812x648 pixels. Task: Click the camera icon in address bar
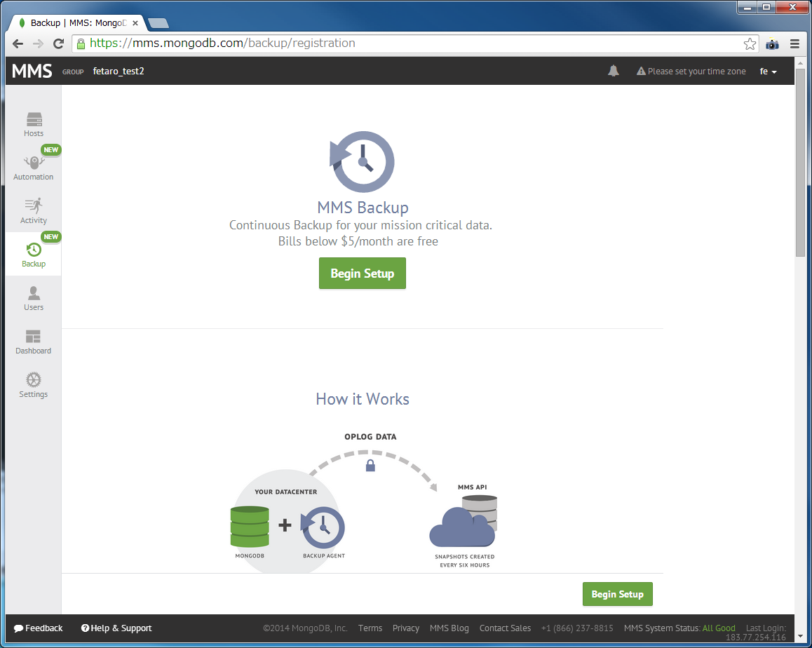tap(772, 43)
